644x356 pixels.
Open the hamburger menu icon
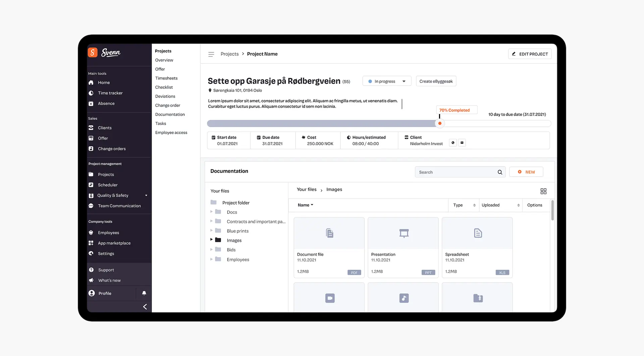coord(211,54)
